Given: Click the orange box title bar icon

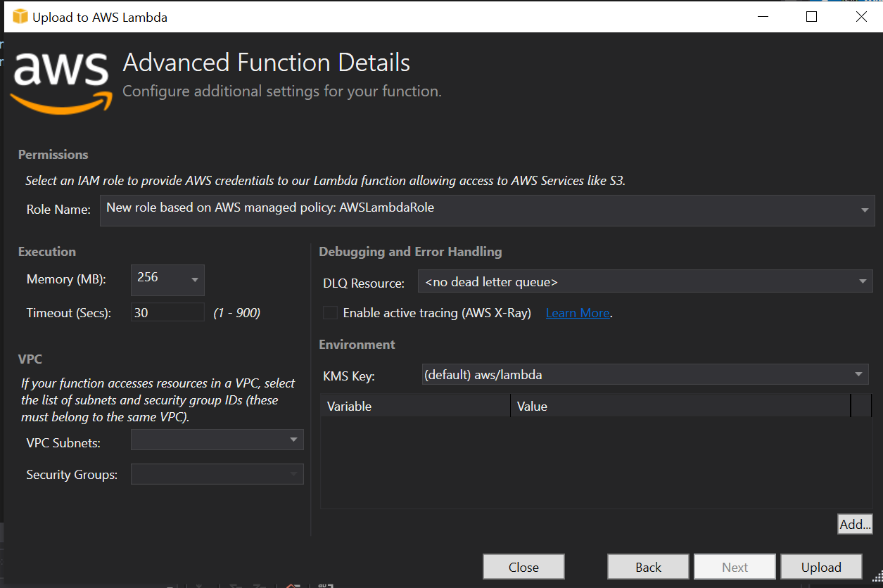Looking at the screenshot, I should coord(20,17).
